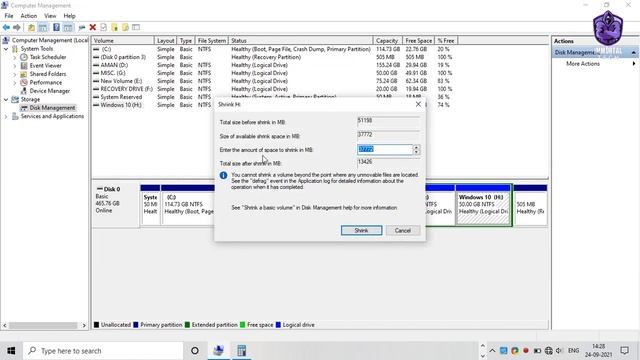Viewport: 640px width, 360px height.
Task: Click the shrink amount input field
Action: coord(385,150)
